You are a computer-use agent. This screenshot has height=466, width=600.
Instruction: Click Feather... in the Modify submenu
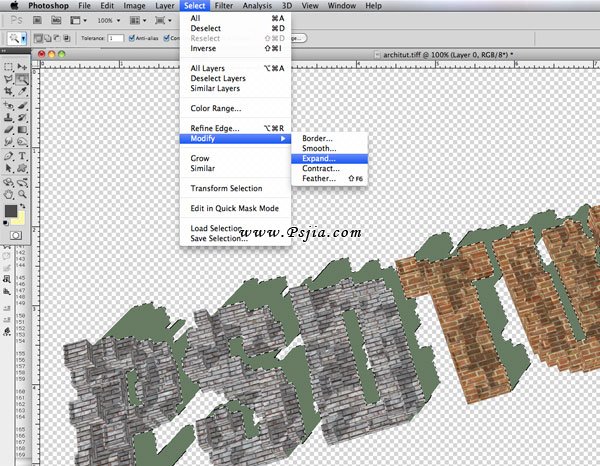click(319, 178)
